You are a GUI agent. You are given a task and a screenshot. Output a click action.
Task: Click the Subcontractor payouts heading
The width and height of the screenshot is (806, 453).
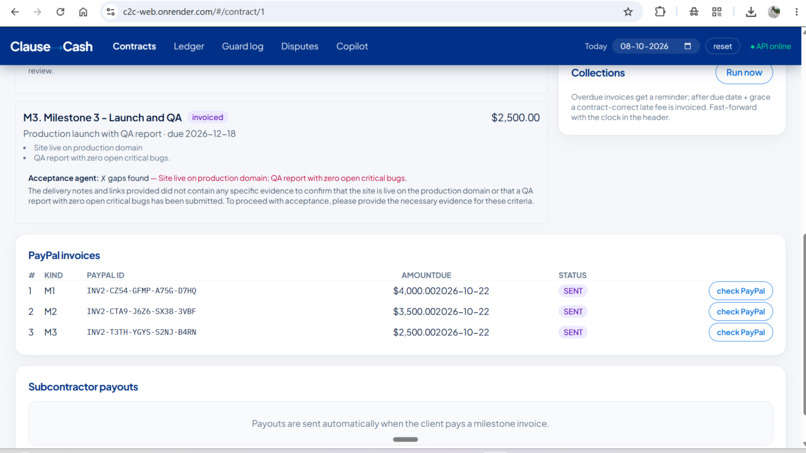(x=83, y=387)
